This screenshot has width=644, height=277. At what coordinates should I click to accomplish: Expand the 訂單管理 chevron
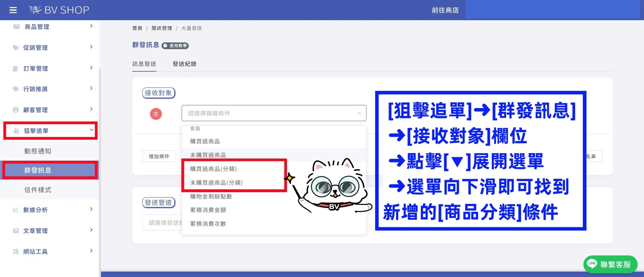[x=91, y=68]
